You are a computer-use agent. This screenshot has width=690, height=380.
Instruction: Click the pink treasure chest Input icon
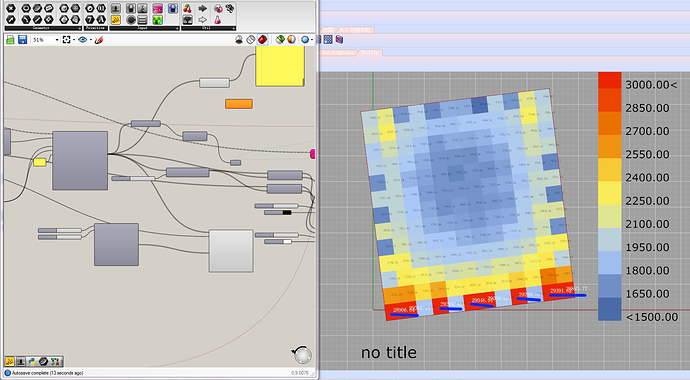point(158,8)
